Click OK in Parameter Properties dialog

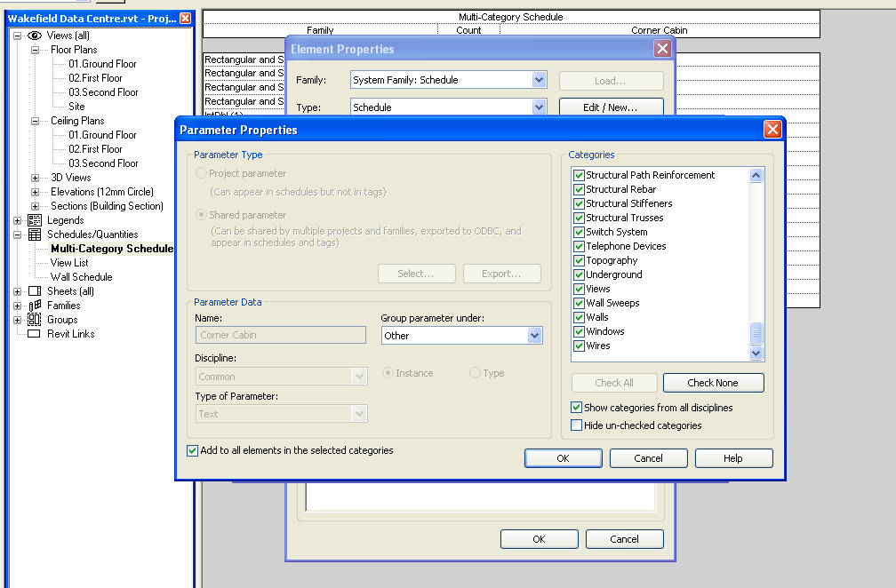pyautogui.click(x=564, y=458)
